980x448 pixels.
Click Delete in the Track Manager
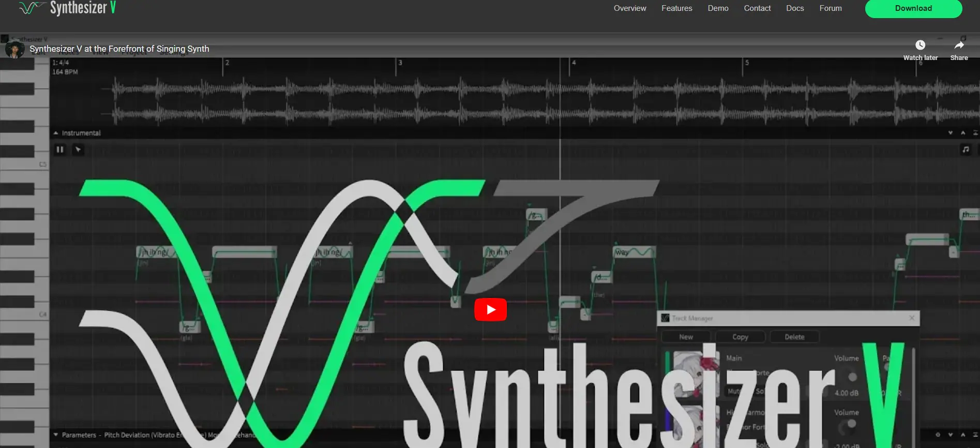click(794, 337)
